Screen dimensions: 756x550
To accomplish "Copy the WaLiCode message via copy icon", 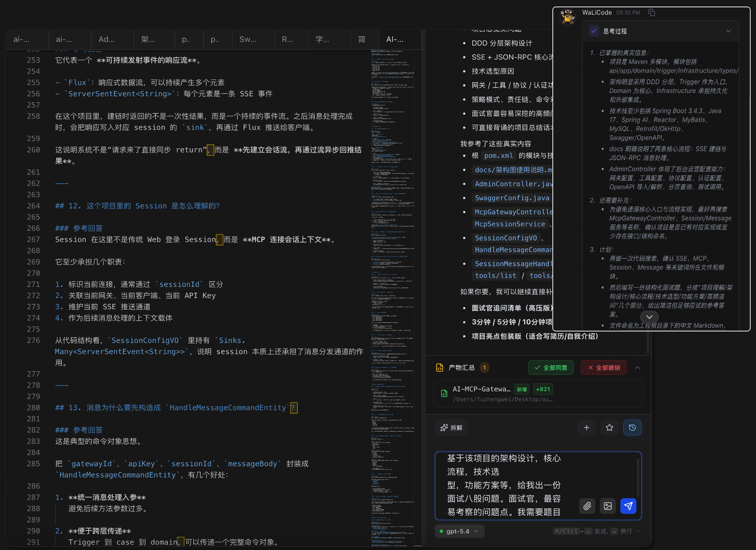I will tap(652, 13).
